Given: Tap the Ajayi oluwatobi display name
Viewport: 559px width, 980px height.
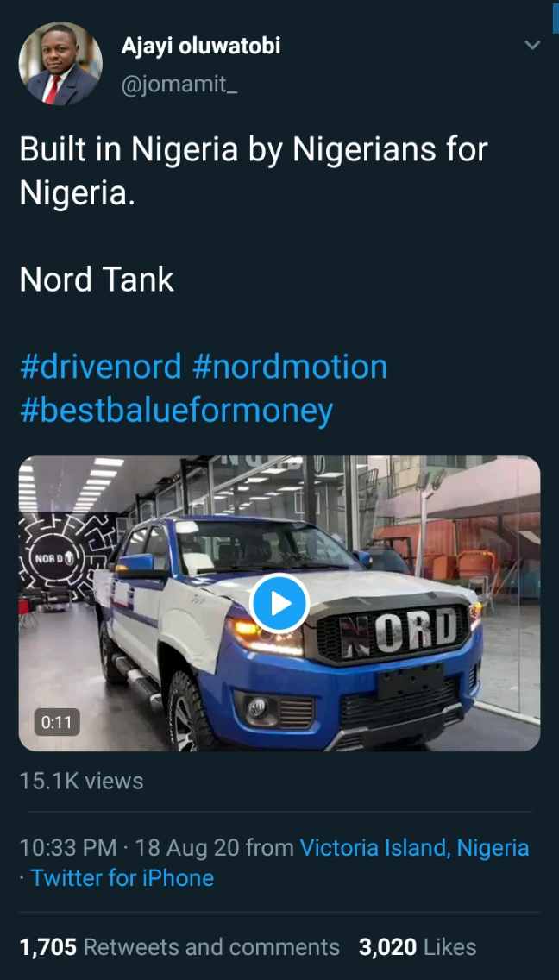Looking at the screenshot, I should click(201, 47).
